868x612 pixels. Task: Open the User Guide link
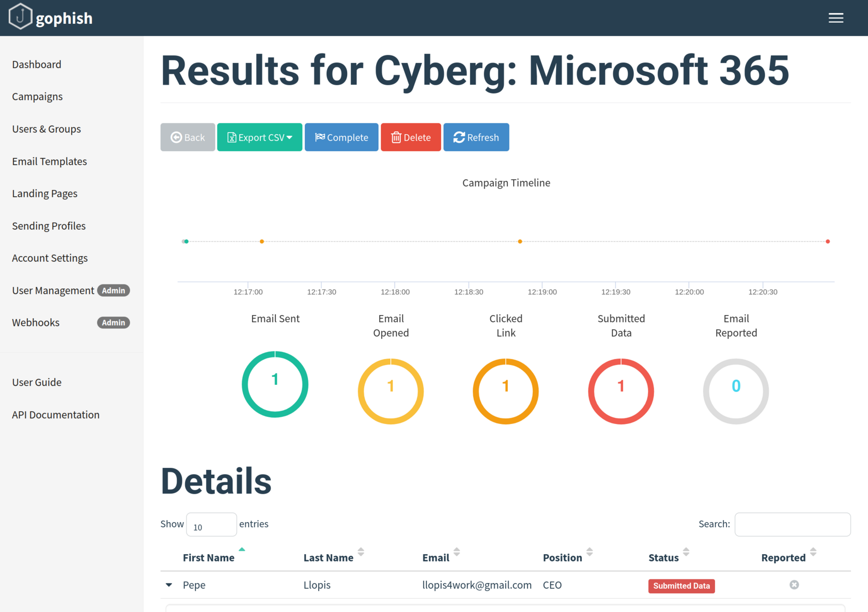tap(37, 382)
